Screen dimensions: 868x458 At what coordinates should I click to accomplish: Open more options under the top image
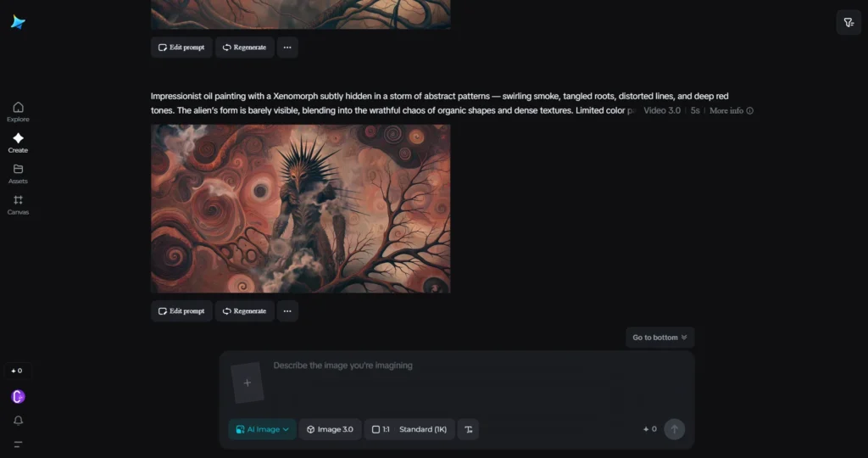287,47
